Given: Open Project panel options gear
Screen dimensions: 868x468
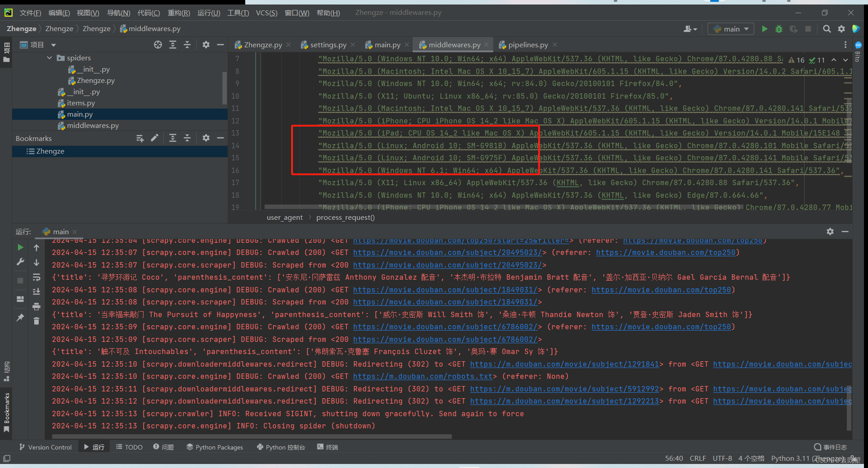Looking at the screenshot, I should point(206,45).
